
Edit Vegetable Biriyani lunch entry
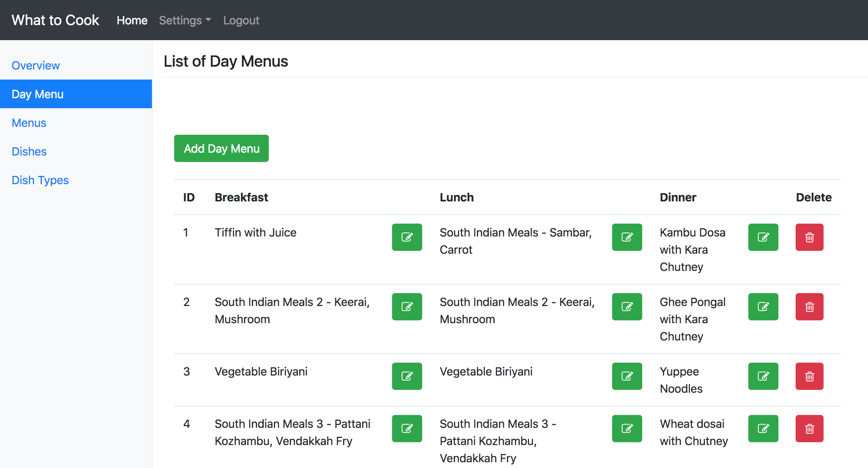click(627, 376)
